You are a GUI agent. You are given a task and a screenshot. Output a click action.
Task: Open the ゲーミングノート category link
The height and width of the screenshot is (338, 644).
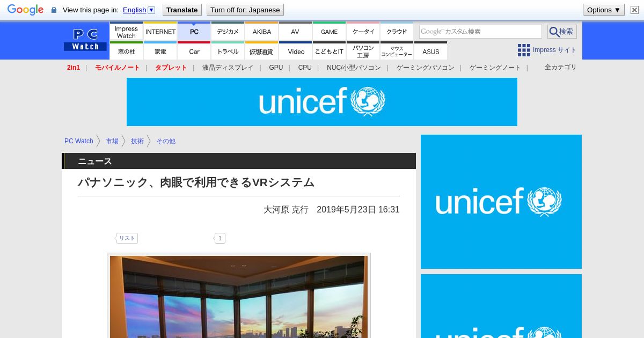[495, 68]
